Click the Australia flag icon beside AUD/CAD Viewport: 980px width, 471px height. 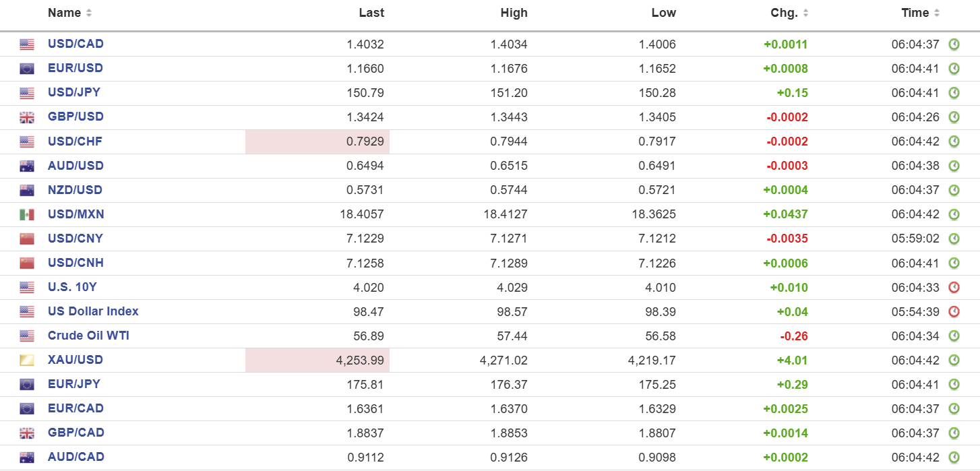27,457
